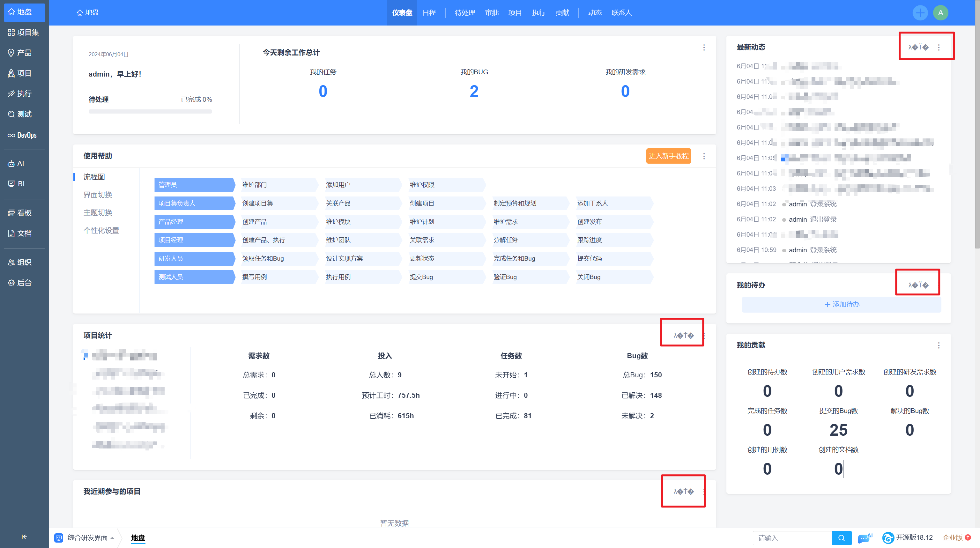Collapse the left sidebar with arrow icon
The height and width of the screenshot is (548, 980).
pyautogui.click(x=24, y=537)
